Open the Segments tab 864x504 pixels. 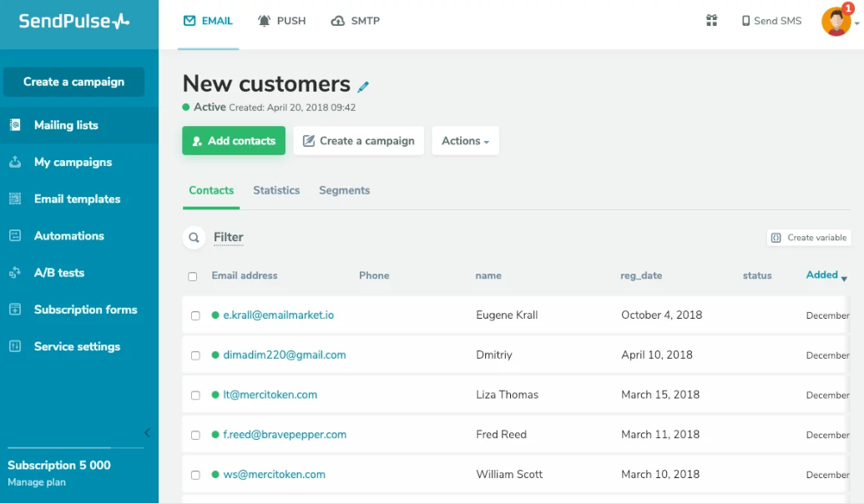click(344, 190)
